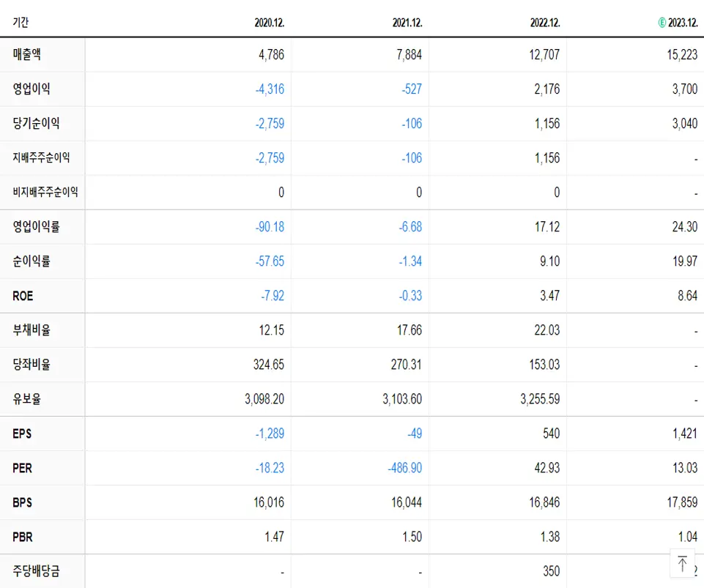
Task: Click reserve ratio value 3,098.20
Action: click(264, 399)
